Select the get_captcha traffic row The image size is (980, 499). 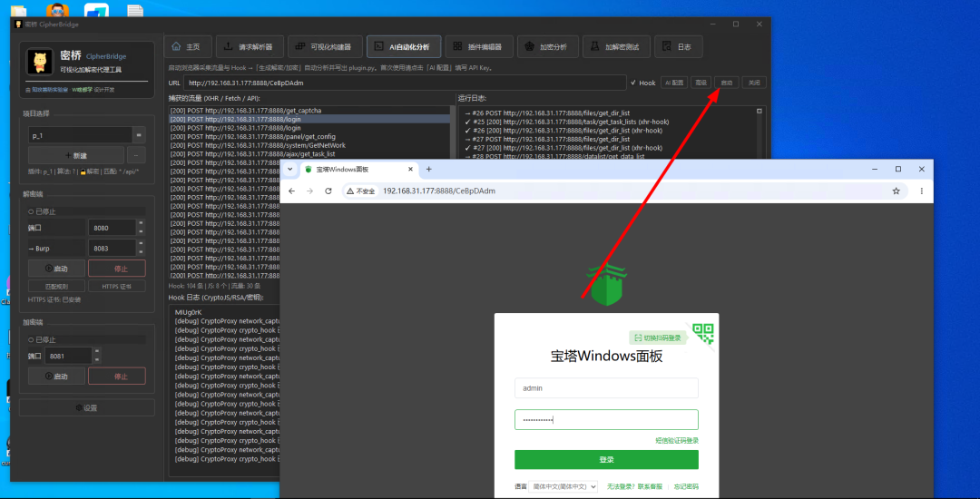pos(309,111)
